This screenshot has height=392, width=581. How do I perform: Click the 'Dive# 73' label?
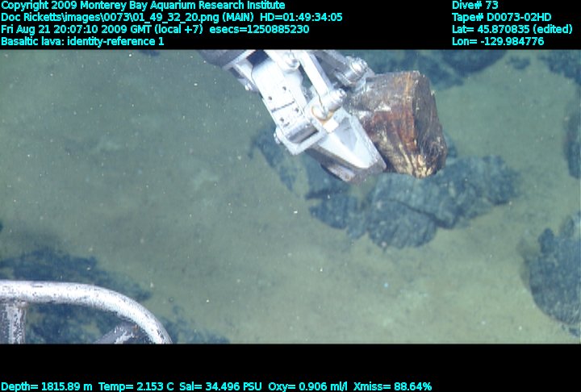pyautogui.click(x=475, y=5)
